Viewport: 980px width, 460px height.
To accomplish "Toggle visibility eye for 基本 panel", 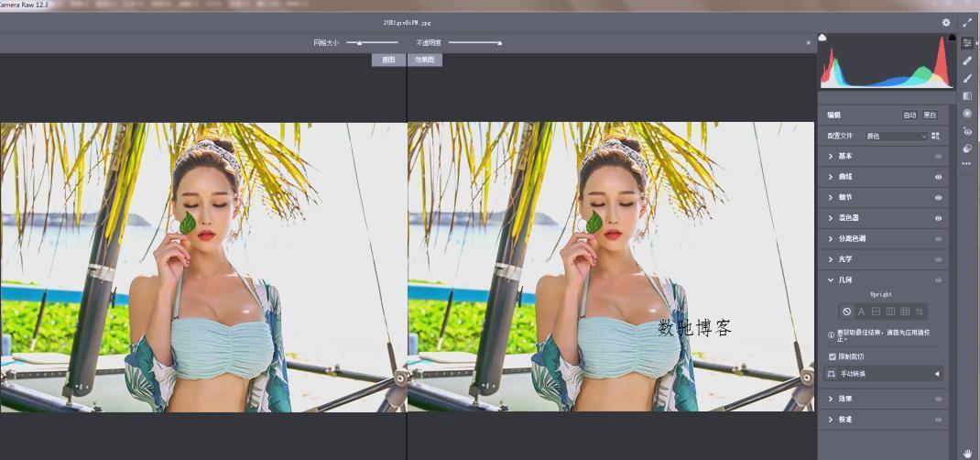I will tap(938, 157).
